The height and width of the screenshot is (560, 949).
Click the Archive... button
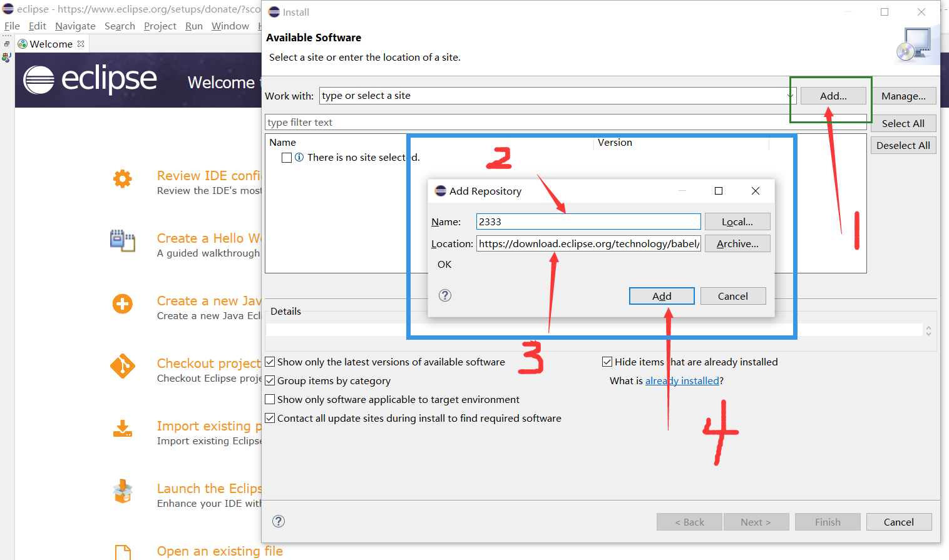coord(737,243)
